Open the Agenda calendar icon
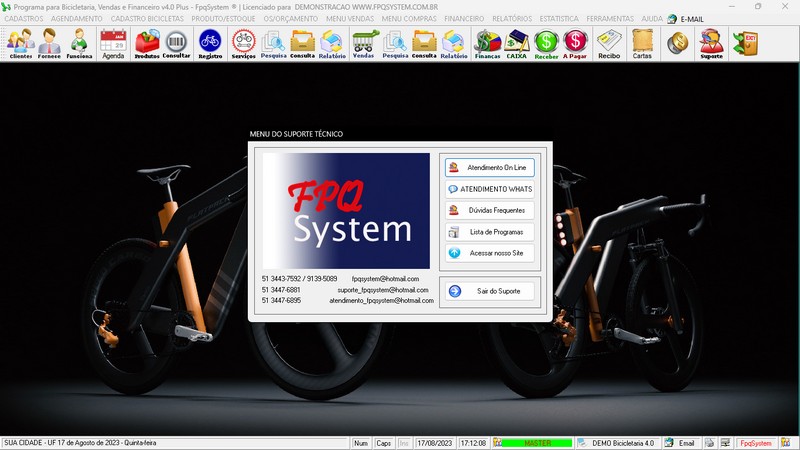 coord(113,44)
